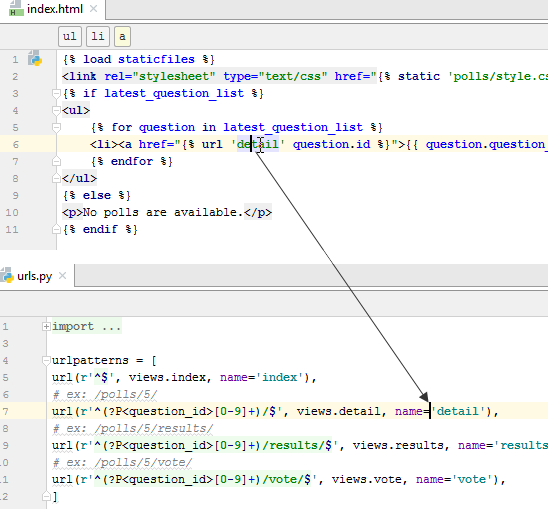This screenshot has height=509, width=548.
Task: Click fold end marker at closing bracket
Action: 46,496
